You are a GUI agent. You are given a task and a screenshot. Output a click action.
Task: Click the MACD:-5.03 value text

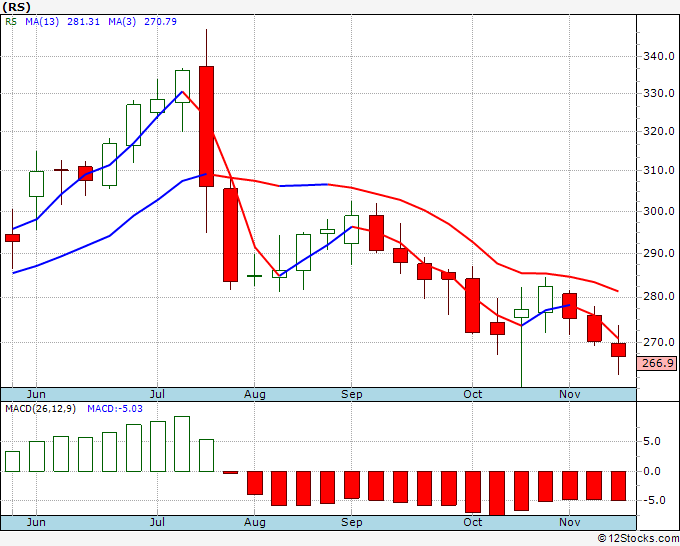(x=114, y=409)
